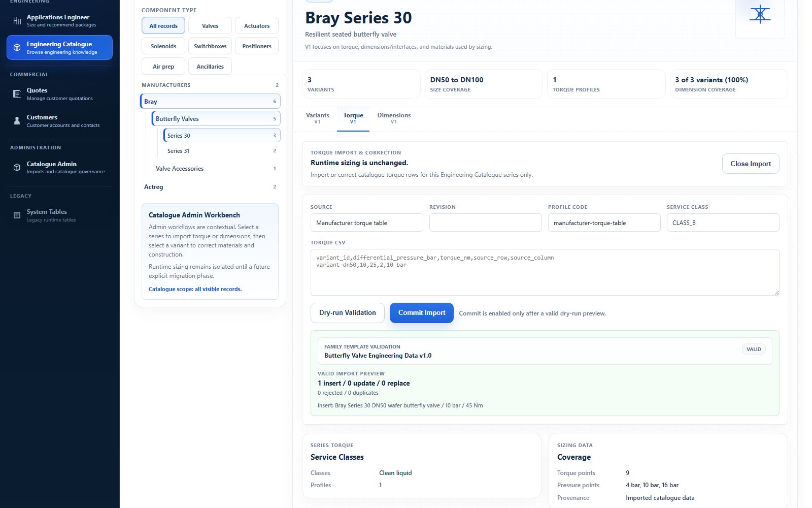
Task: Collapse the Bray manufacturer node
Action: 210,102
